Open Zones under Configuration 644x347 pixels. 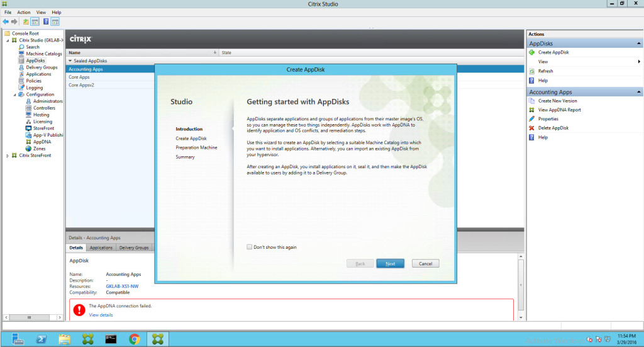39,149
